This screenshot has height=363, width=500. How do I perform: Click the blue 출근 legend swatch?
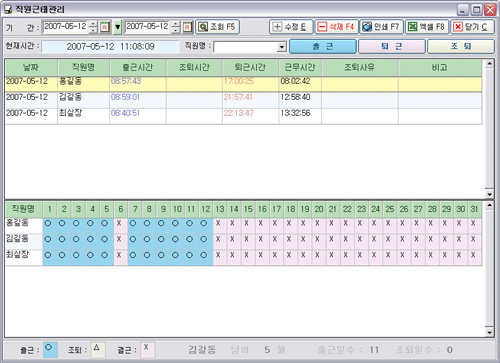(50, 350)
